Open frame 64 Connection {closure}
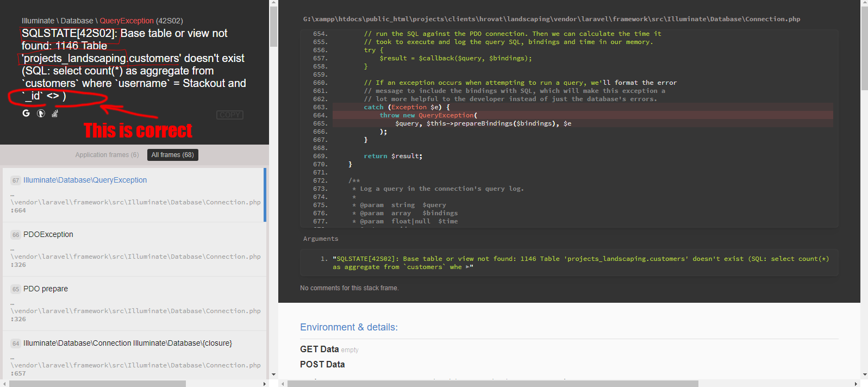The image size is (868, 387). point(133,355)
